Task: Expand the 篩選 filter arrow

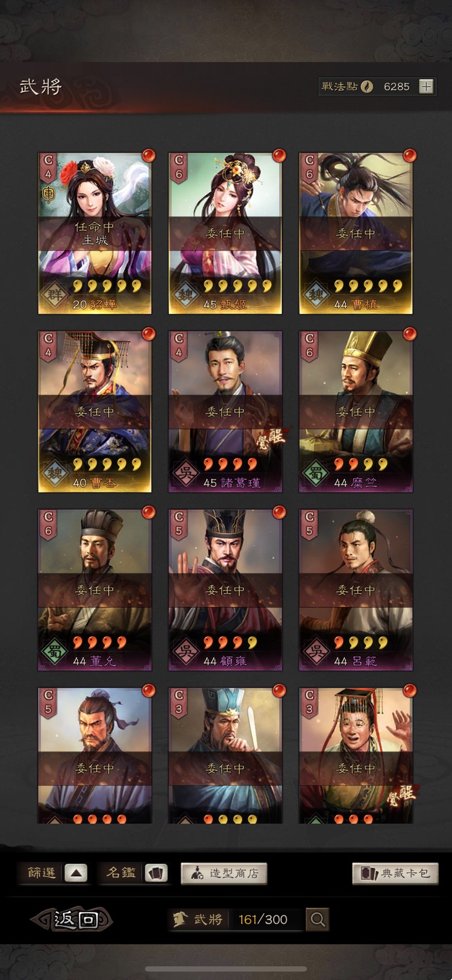Action: (76, 873)
